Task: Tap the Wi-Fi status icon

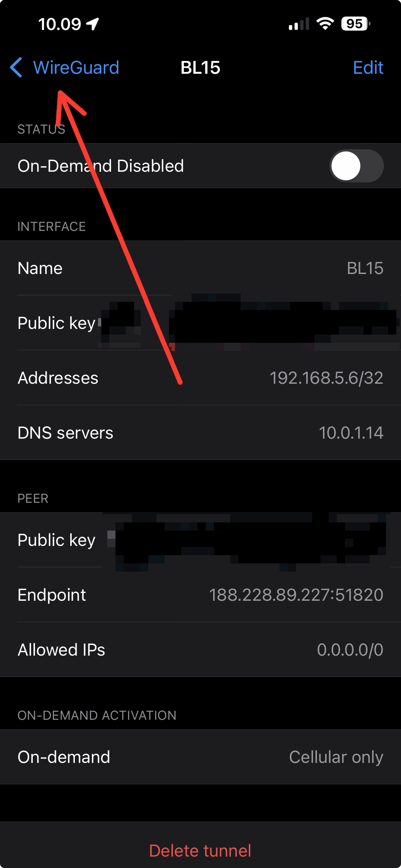Action: point(325,24)
